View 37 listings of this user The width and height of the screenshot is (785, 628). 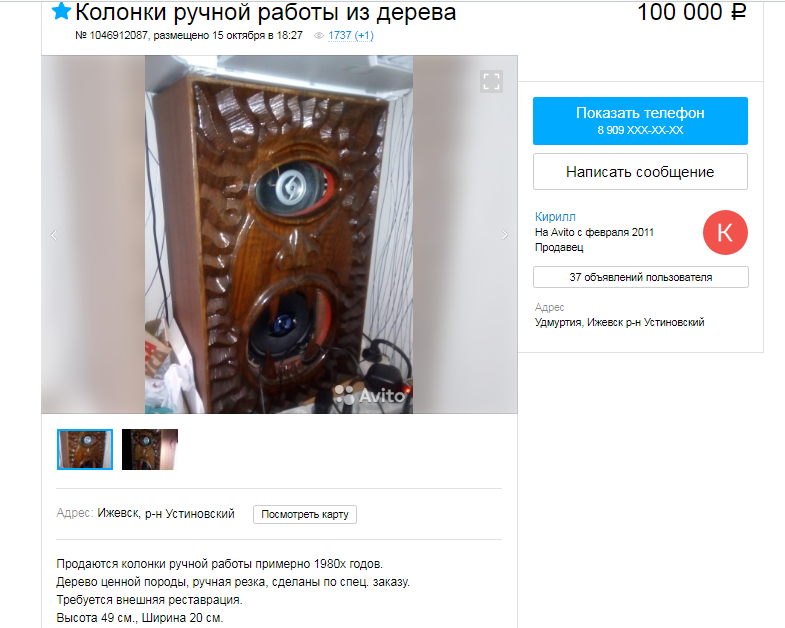point(640,277)
